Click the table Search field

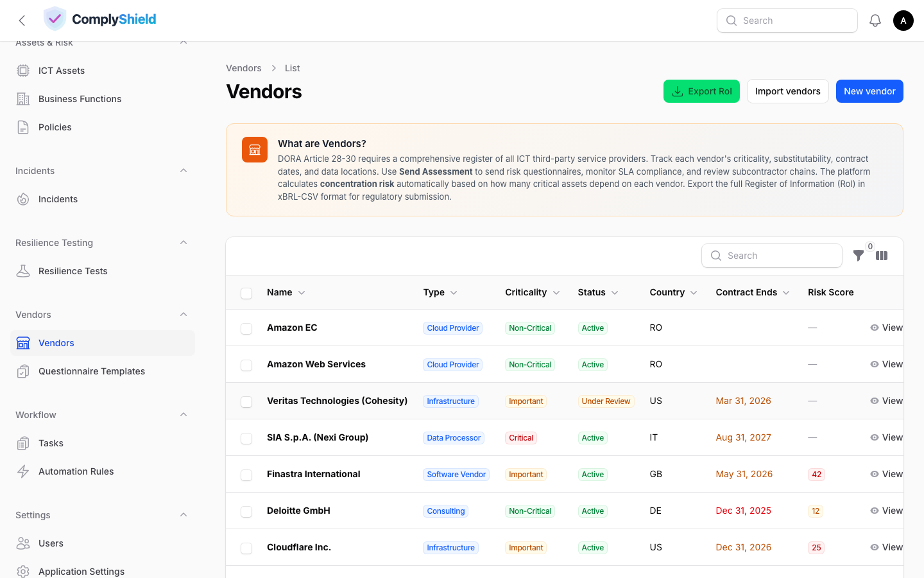pos(772,256)
